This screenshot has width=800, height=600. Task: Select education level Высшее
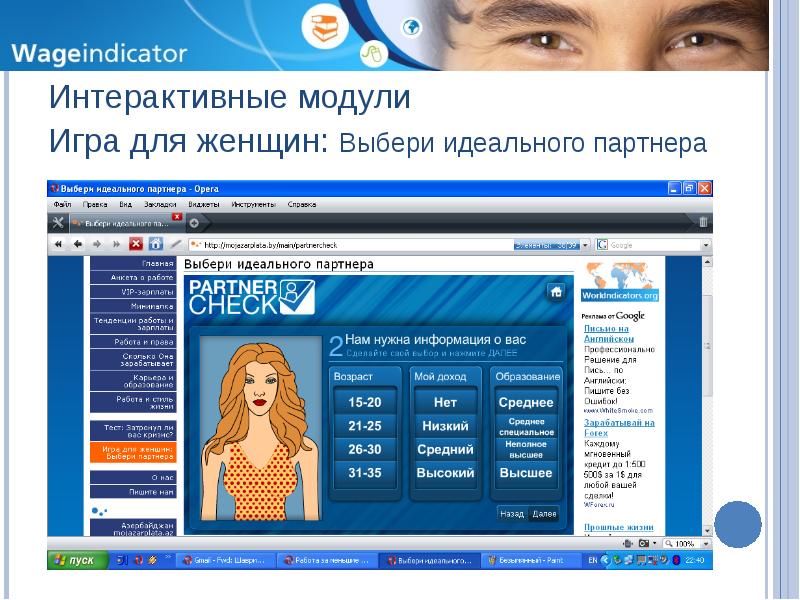(526, 473)
